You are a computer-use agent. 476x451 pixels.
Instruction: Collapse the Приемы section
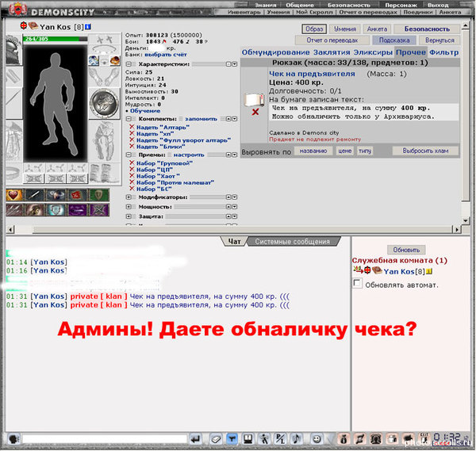(x=129, y=155)
